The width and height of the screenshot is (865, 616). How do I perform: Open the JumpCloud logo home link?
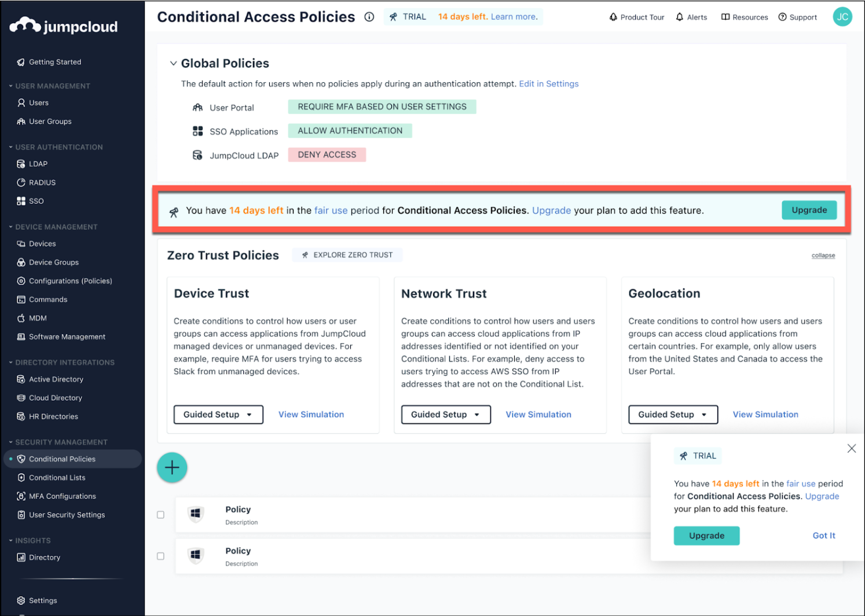tap(63, 26)
